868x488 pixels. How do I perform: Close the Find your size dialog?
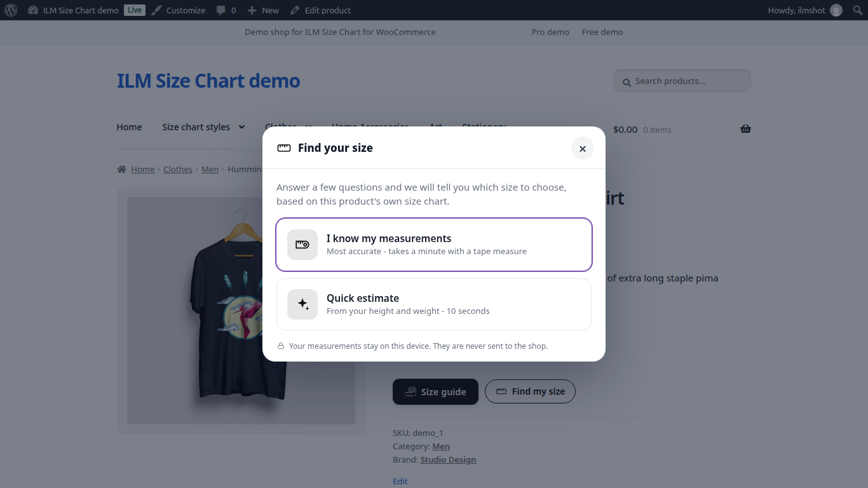582,148
